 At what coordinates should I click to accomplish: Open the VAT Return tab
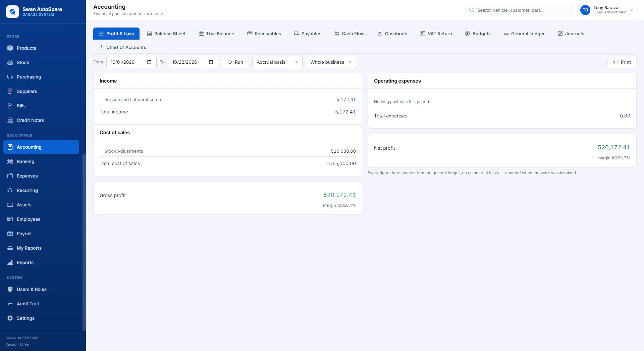[x=436, y=34]
